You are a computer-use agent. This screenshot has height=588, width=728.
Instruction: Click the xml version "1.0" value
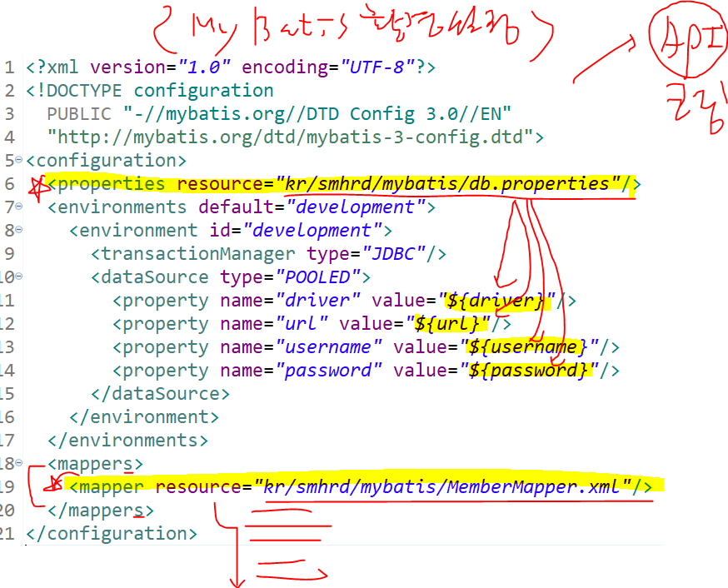tap(204, 67)
